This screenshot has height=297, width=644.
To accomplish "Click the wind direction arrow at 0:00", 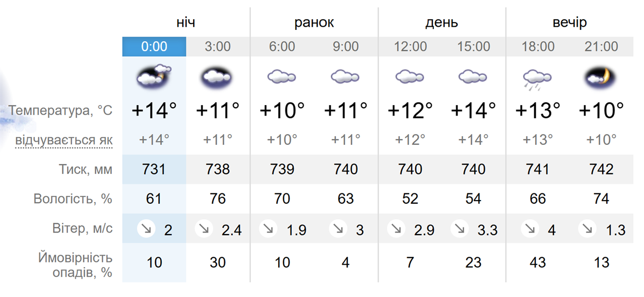I will pyautogui.click(x=147, y=228).
